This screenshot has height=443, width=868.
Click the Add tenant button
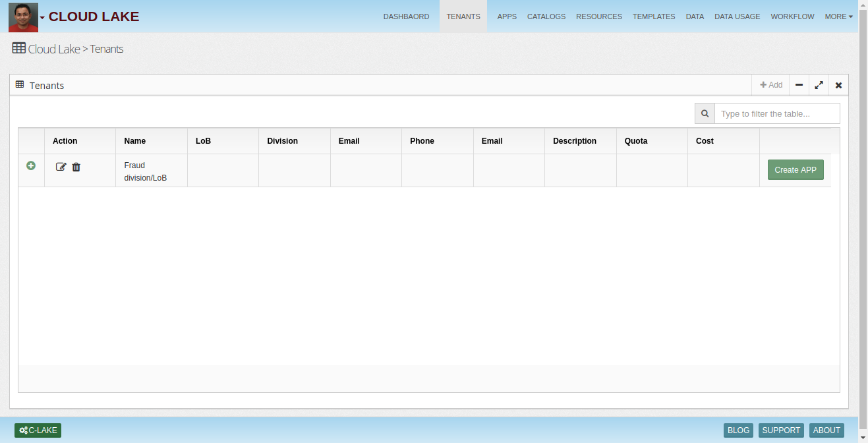771,85
